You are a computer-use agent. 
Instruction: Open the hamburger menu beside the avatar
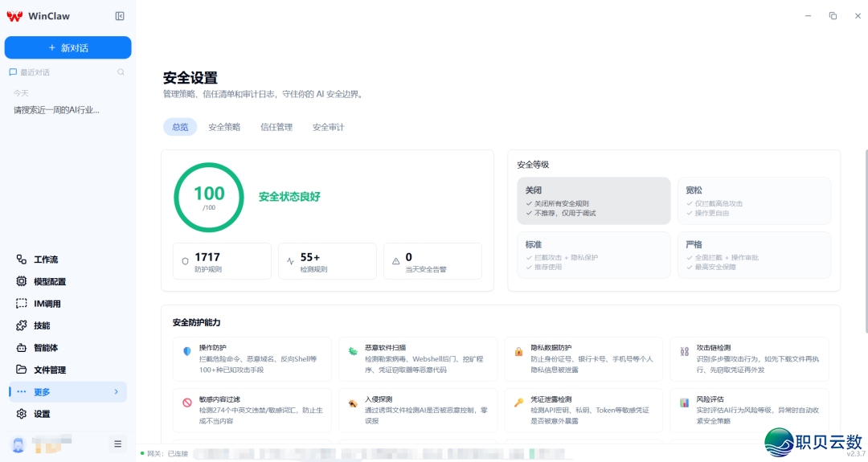(x=118, y=444)
